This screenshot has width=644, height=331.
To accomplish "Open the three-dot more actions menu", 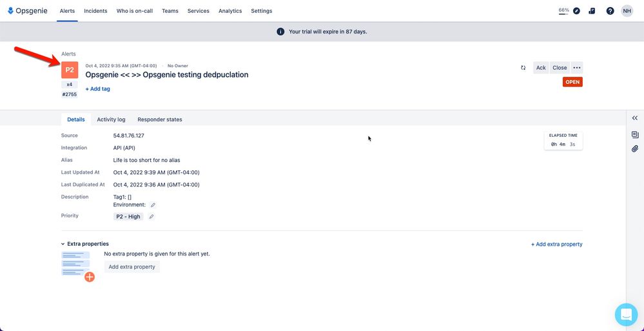I will pos(577,68).
